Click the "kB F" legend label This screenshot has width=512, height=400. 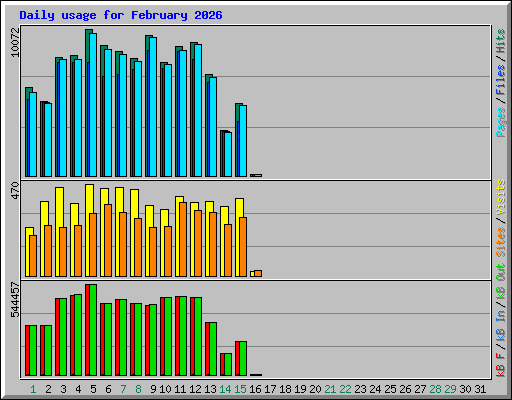pos(501,364)
